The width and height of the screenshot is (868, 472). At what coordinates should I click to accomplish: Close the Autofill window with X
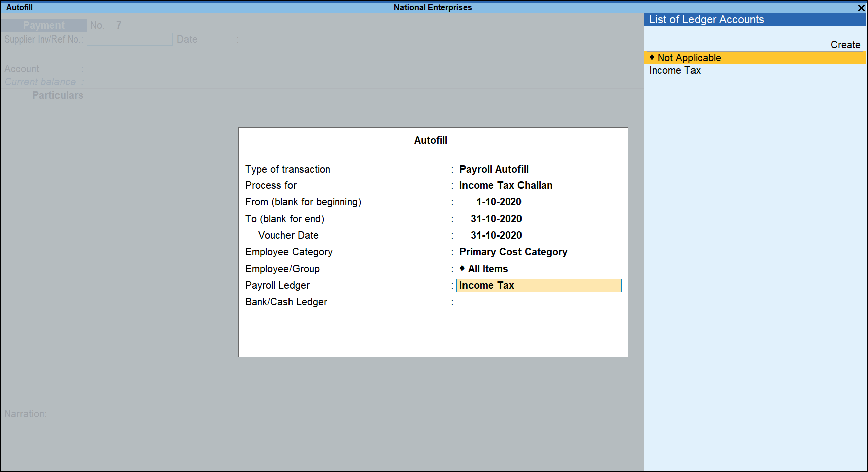[x=861, y=8]
